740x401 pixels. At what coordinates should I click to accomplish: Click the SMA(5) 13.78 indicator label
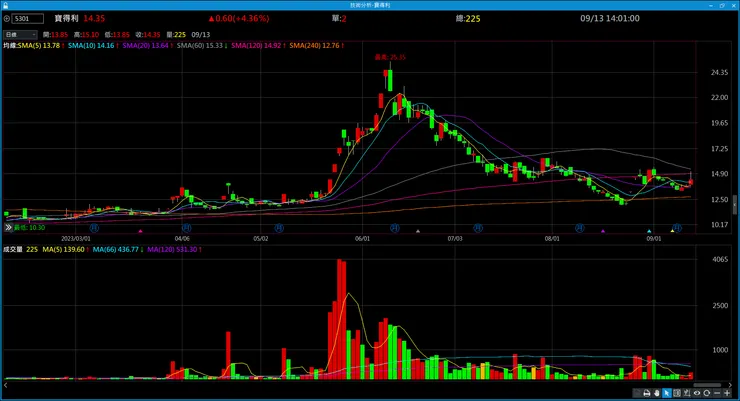(x=41, y=46)
